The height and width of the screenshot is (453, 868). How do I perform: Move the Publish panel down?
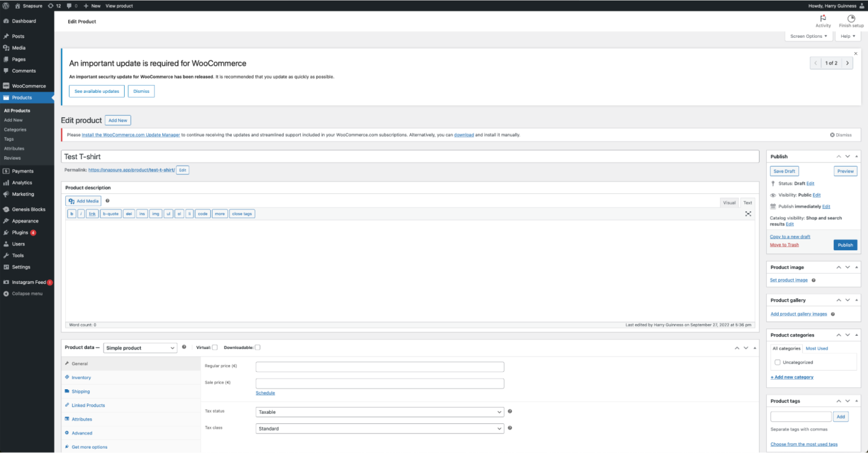(848, 157)
